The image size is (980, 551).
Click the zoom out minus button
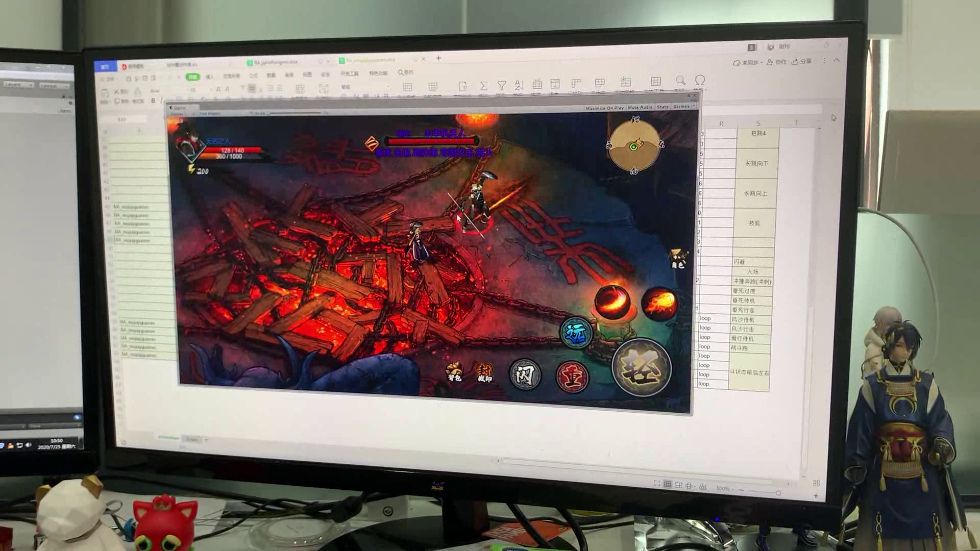pyautogui.click(x=741, y=490)
